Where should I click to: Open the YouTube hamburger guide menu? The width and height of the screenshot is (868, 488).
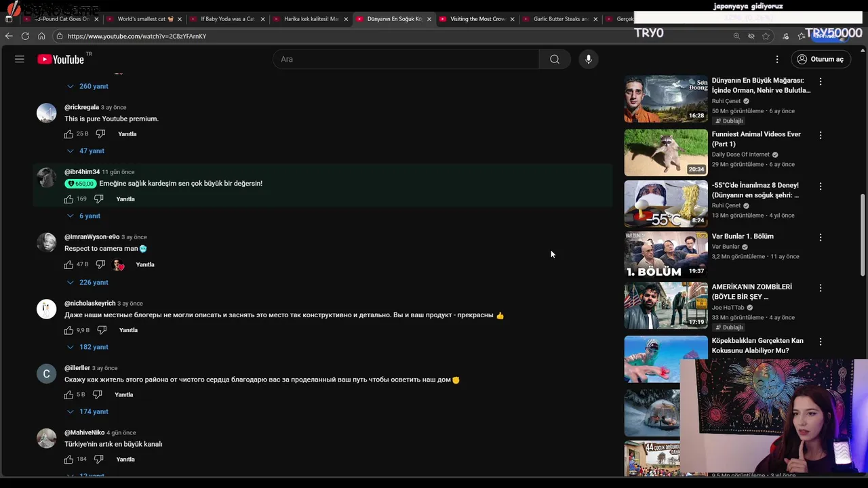coord(20,59)
